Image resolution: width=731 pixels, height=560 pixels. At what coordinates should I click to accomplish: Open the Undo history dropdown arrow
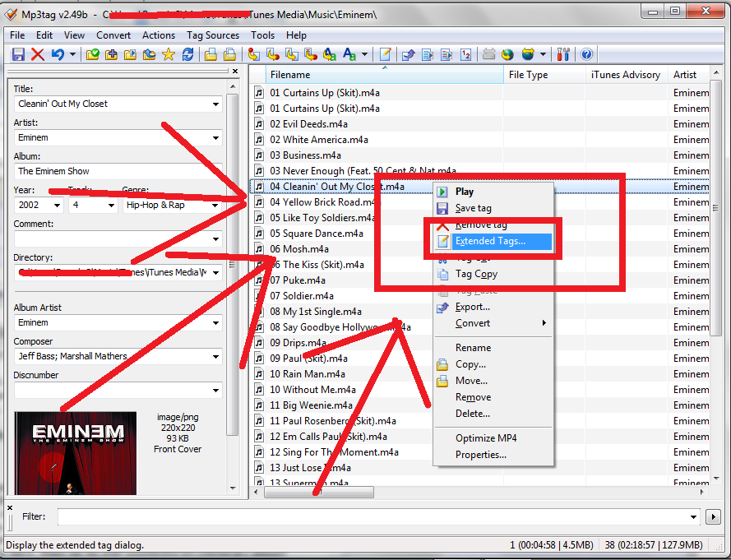point(72,54)
